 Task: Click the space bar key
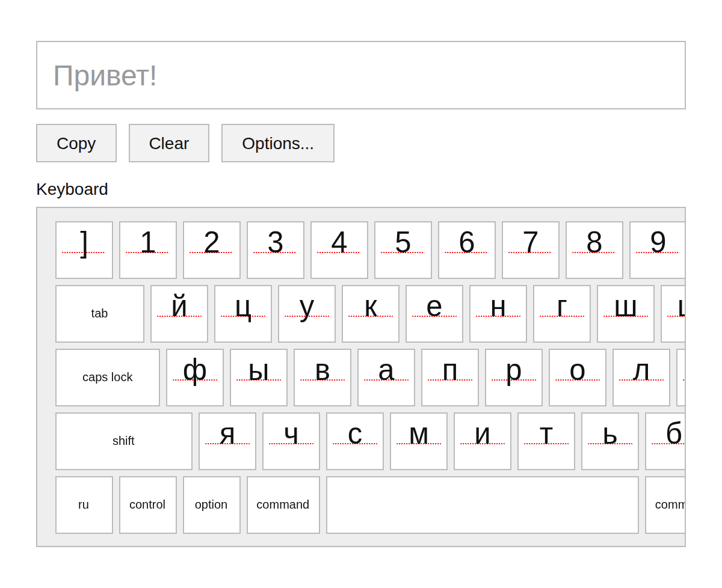point(483,505)
